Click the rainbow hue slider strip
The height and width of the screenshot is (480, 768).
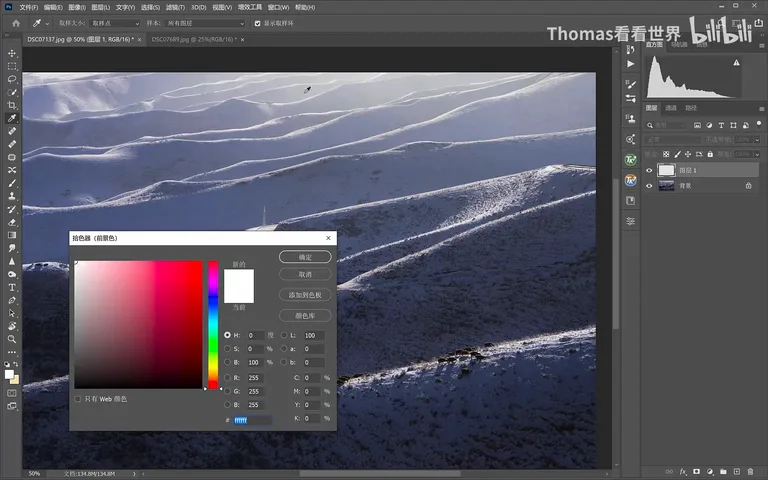coord(213,325)
